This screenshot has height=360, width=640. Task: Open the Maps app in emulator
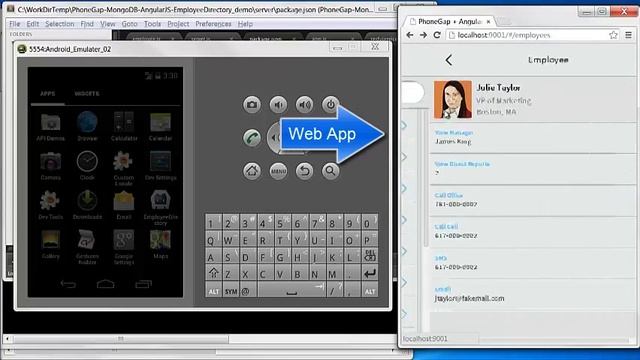[x=160, y=244]
